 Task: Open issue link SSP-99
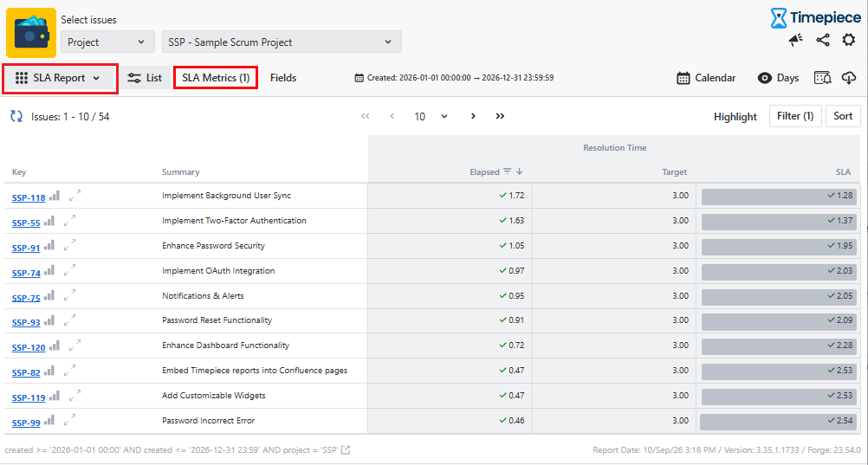(x=26, y=423)
